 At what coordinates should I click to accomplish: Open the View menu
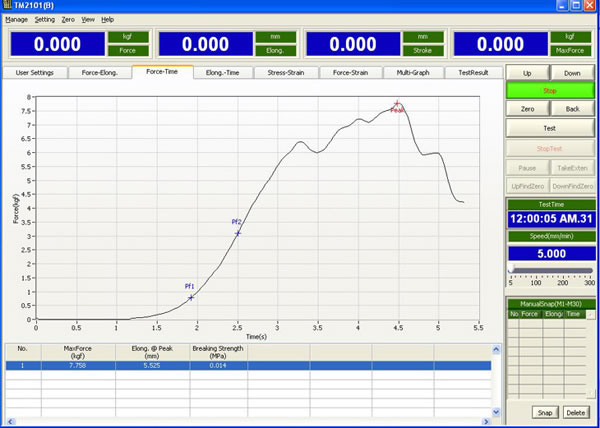[88, 19]
